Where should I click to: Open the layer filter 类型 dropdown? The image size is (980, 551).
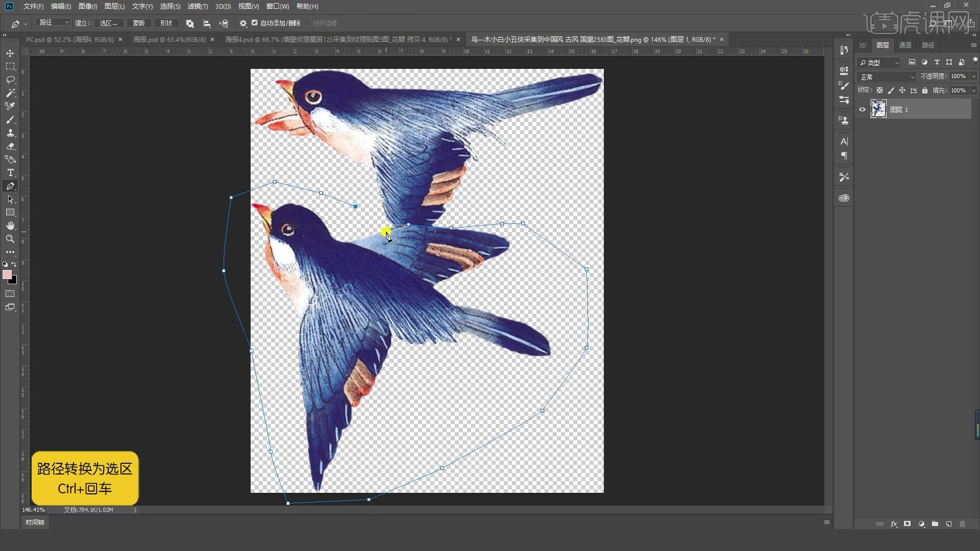[x=879, y=62]
